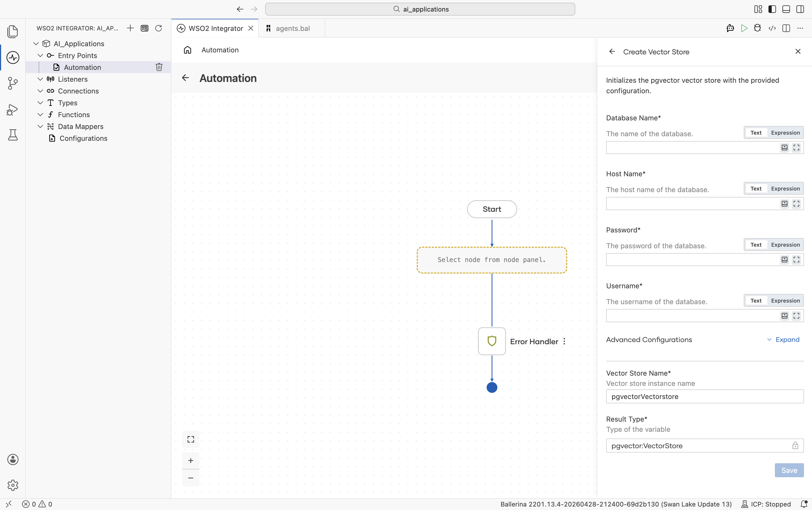Switch Host Name to Expression mode
This screenshot has width=812, height=510.
pos(785,189)
